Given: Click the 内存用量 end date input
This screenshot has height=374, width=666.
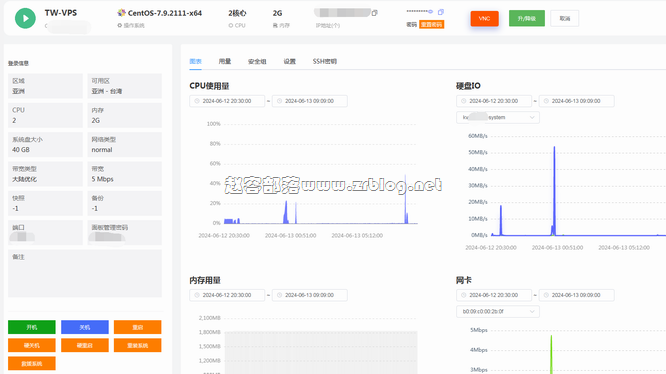Looking at the screenshot, I should click(x=310, y=295).
